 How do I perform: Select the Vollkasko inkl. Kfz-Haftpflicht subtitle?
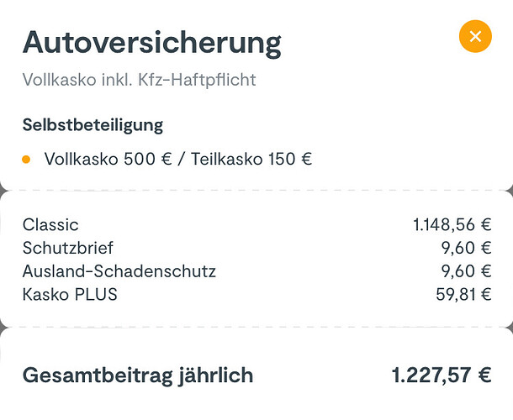140,81
